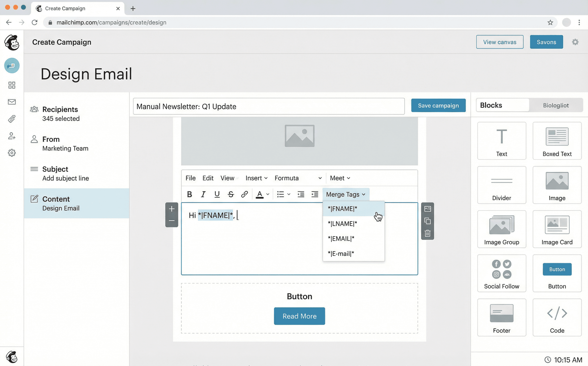This screenshot has width=588, height=366.
Task: Add a Social Follow block
Action: (502, 273)
